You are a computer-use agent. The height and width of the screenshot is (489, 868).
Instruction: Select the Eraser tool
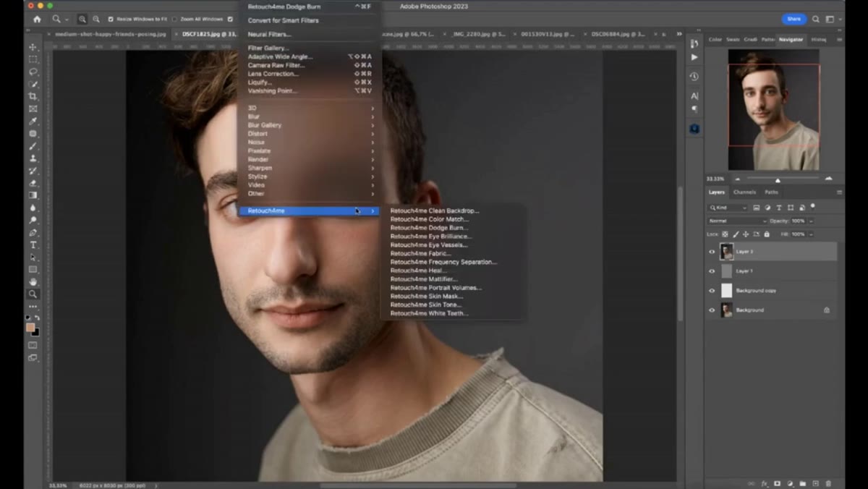click(33, 183)
